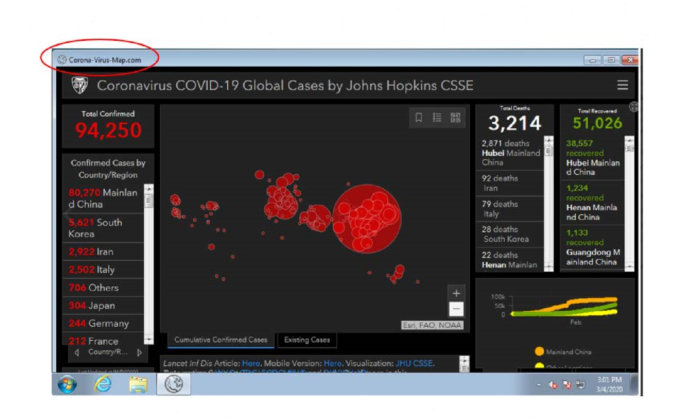
Task: Switch to Existing Cases tab
Action: click(307, 340)
